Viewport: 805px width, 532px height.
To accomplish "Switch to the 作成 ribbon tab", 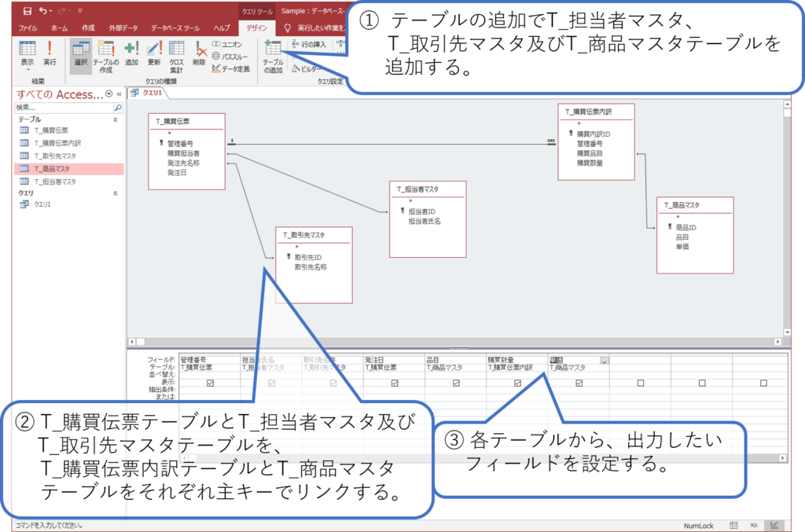I will (x=88, y=28).
